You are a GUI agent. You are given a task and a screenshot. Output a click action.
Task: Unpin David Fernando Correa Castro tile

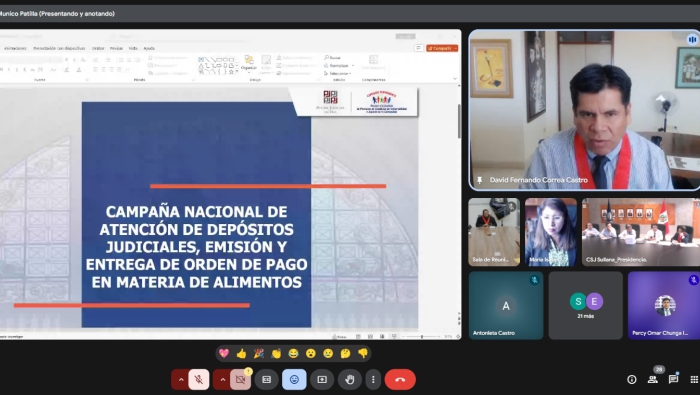[479, 180]
